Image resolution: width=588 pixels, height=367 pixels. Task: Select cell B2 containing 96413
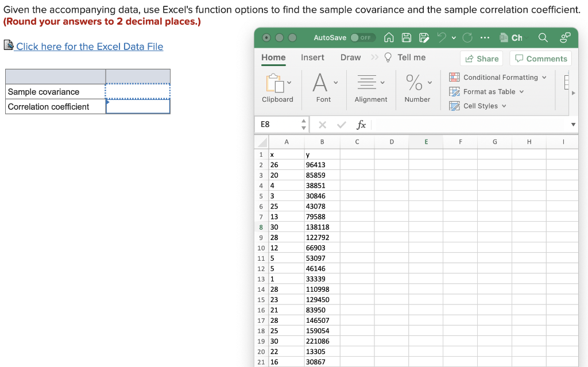[x=322, y=164]
